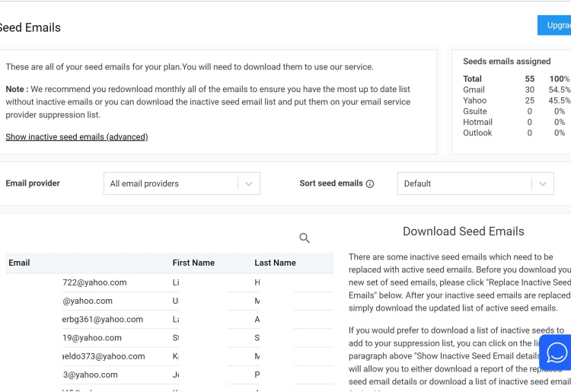Screen dimensions: 571x392
Task: Click the info icon beside Sort seed emails
Action: [x=370, y=184]
